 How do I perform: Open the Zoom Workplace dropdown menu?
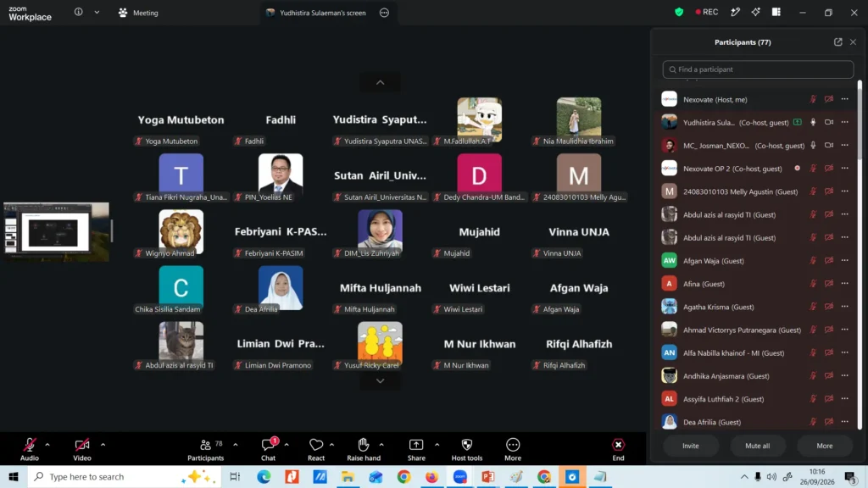[x=97, y=12]
